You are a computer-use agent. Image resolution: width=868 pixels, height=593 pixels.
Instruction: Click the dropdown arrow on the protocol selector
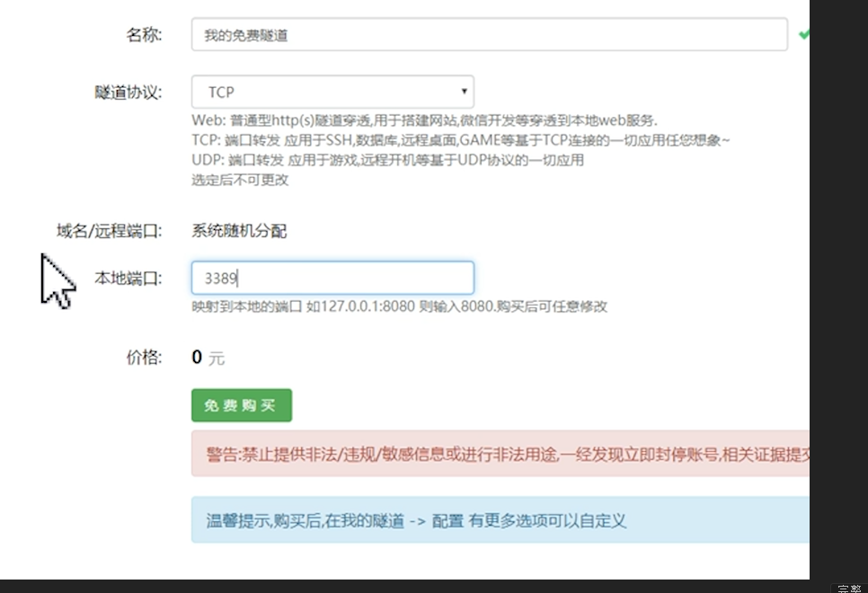[464, 92]
